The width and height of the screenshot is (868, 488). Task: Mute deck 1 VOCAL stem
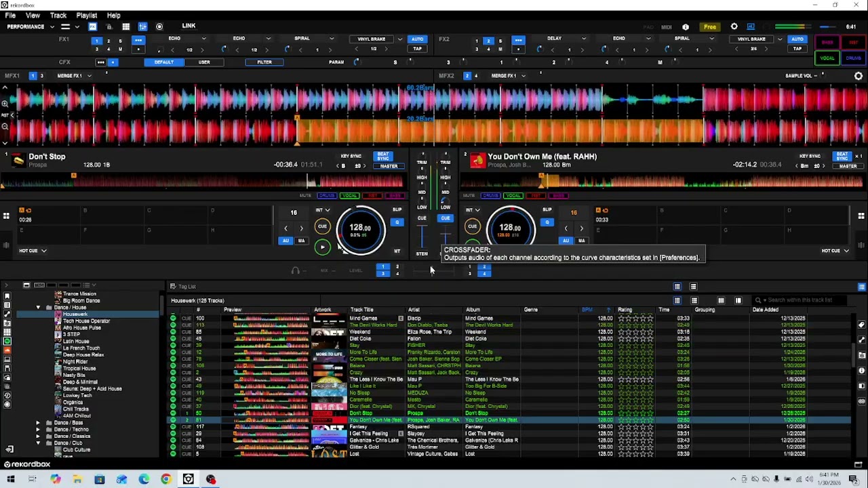click(x=349, y=196)
